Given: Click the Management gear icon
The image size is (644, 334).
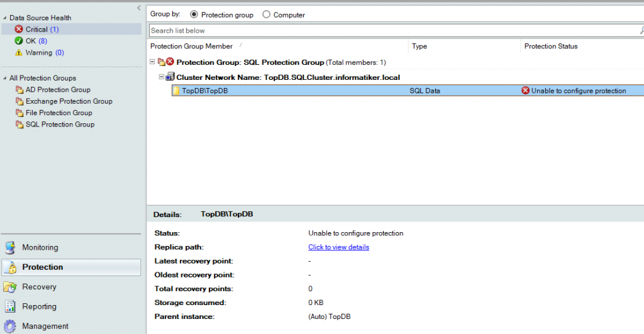Looking at the screenshot, I should pos(10,326).
